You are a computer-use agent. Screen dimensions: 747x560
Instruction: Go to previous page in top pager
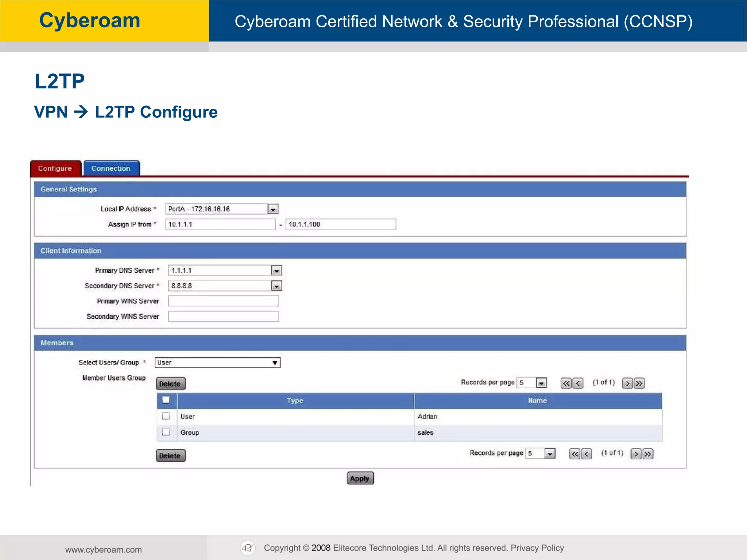[x=578, y=383]
